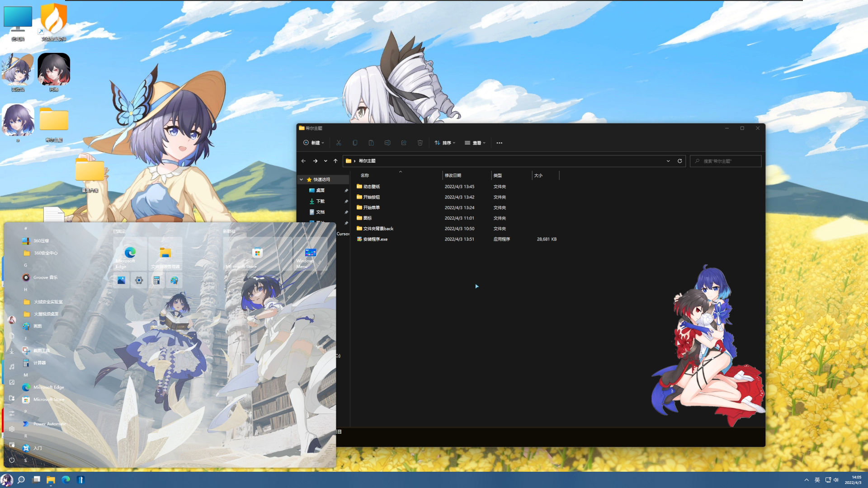Click the Up arrow navigation button
Image resolution: width=868 pixels, height=488 pixels.
point(335,161)
